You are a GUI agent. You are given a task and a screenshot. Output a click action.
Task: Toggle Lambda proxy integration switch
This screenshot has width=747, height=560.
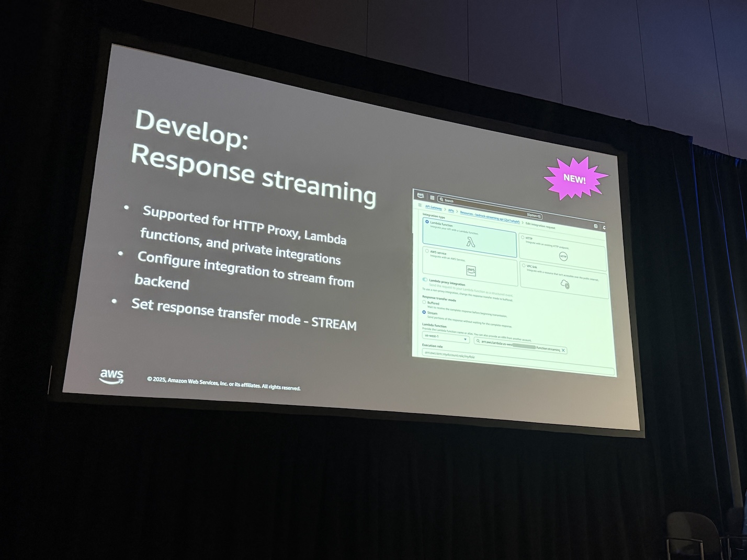tap(425, 280)
